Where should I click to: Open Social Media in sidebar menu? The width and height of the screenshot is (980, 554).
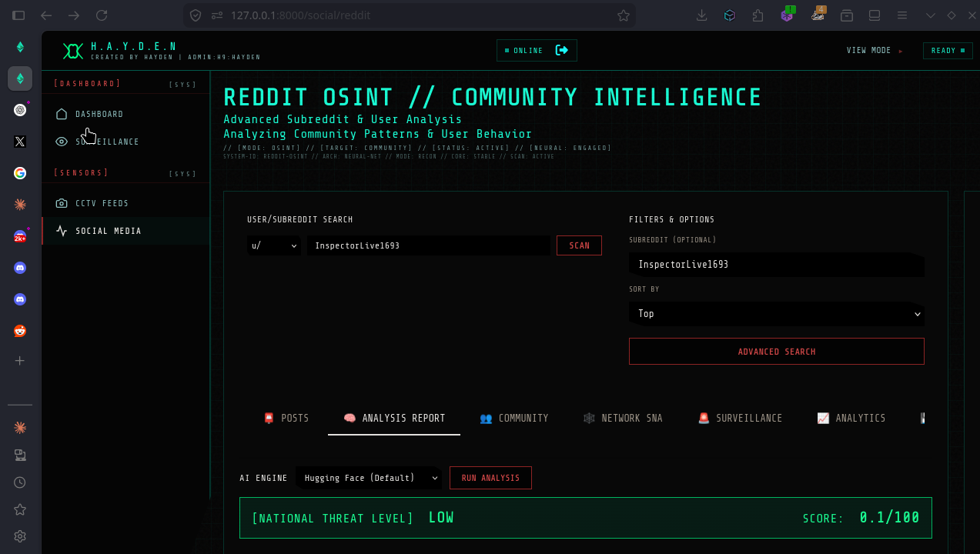(125, 231)
